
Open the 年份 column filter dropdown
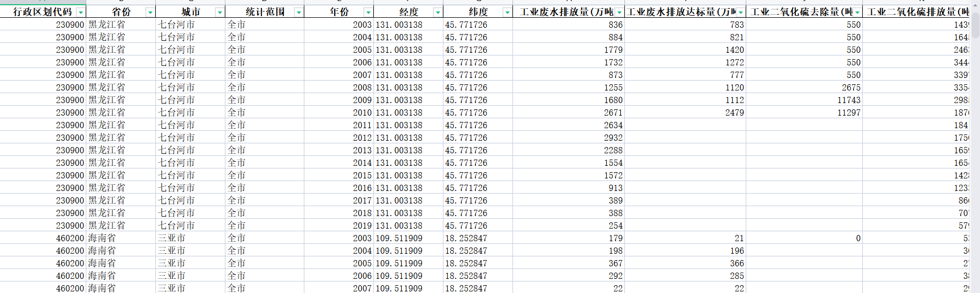point(368,12)
